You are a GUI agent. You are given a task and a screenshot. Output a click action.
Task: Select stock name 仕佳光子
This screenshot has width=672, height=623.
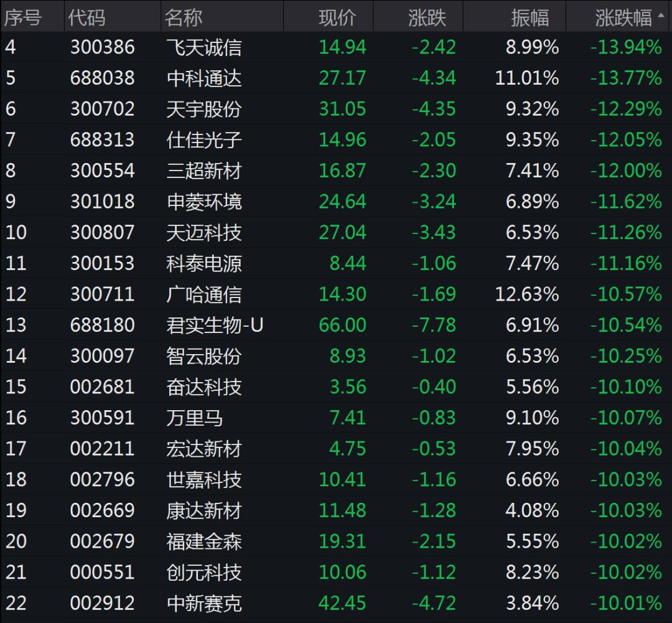[x=204, y=140]
